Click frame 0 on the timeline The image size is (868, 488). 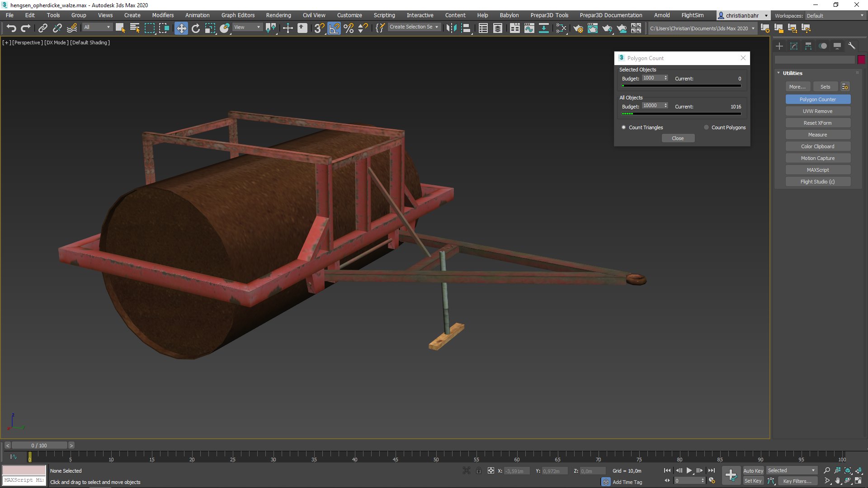(x=30, y=457)
